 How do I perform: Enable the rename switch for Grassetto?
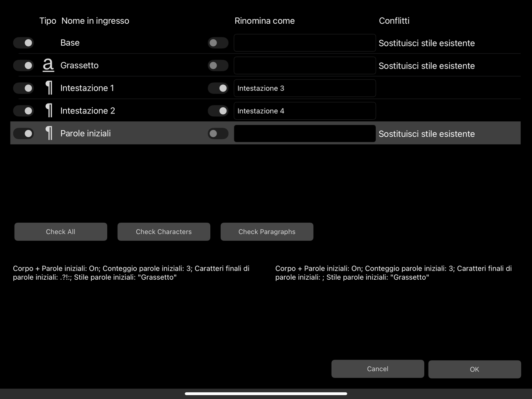coord(218,65)
